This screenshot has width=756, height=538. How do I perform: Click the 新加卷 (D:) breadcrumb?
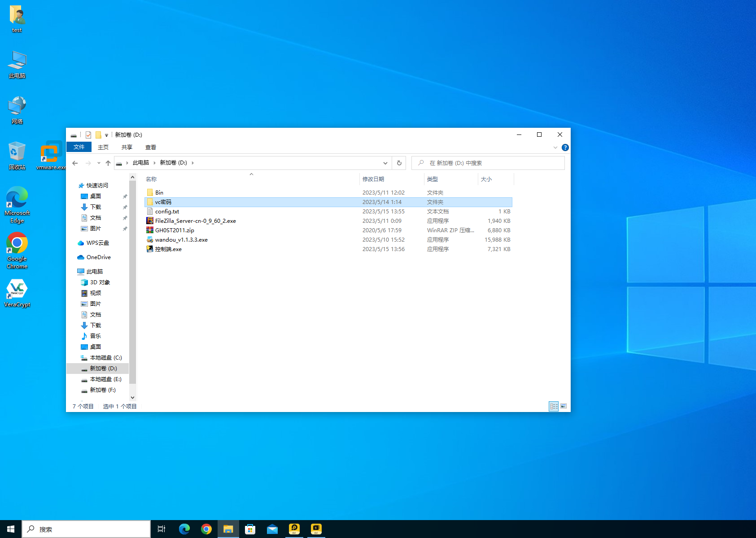[x=174, y=163]
